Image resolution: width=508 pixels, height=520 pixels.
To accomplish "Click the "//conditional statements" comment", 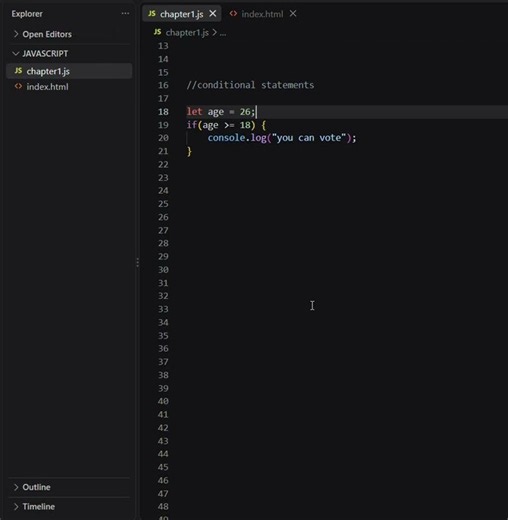I will (x=250, y=85).
